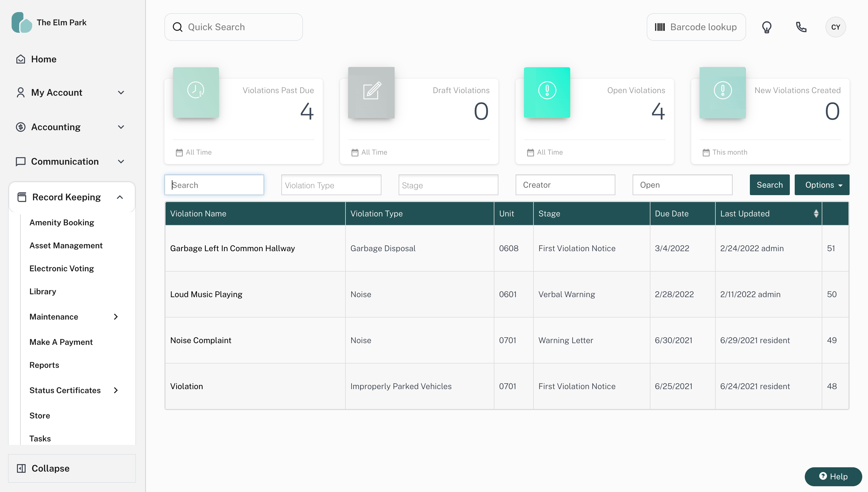
Task: Open the Violation Type filter
Action: click(331, 185)
